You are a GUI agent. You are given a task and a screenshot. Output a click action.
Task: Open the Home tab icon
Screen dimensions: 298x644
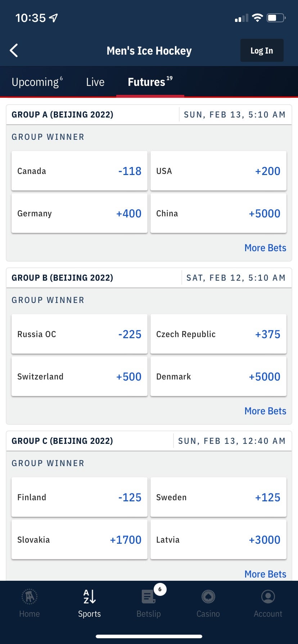[30, 597]
